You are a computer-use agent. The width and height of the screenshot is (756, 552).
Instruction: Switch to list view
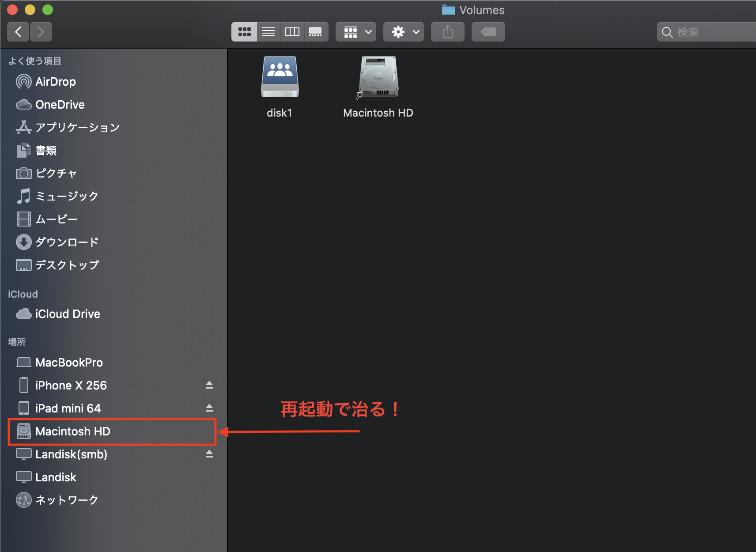click(x=268, y=32)
